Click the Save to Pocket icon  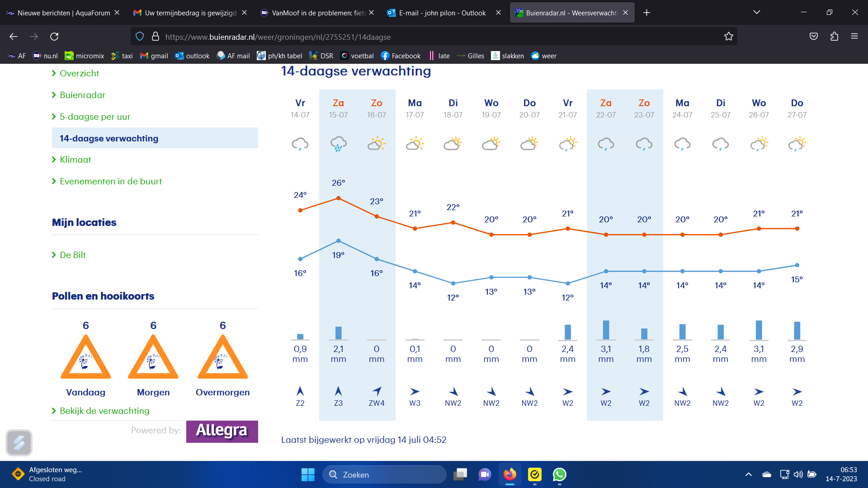[813, 37]
